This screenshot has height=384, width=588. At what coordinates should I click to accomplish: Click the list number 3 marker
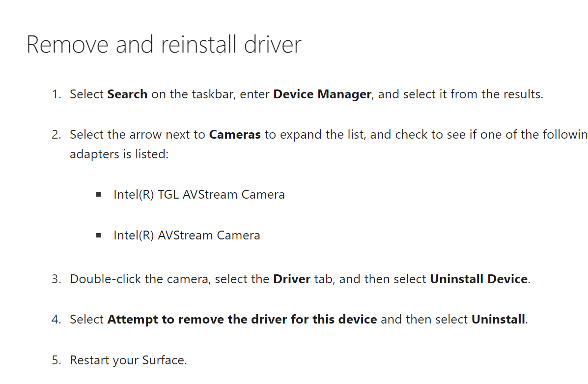pyautogui.click(x=56, y=279)
